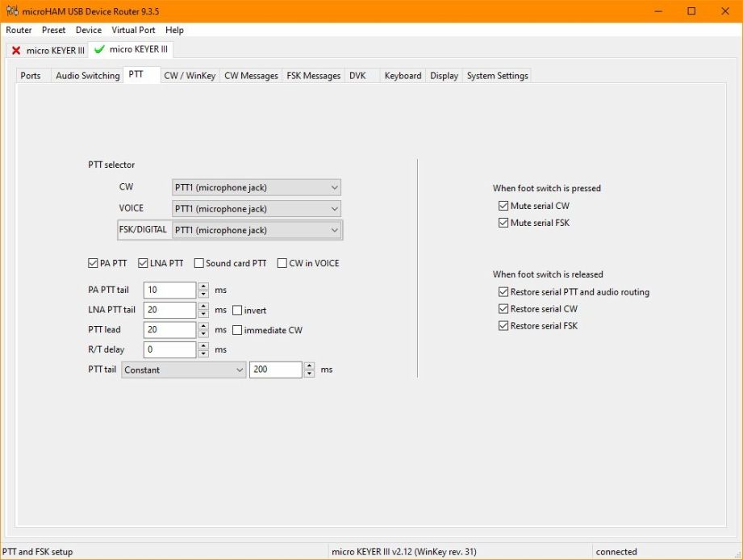Decrease LNA PTT tail with down arrow
Viewport: 743px width, 560px height.
click(x=203, y=314)
